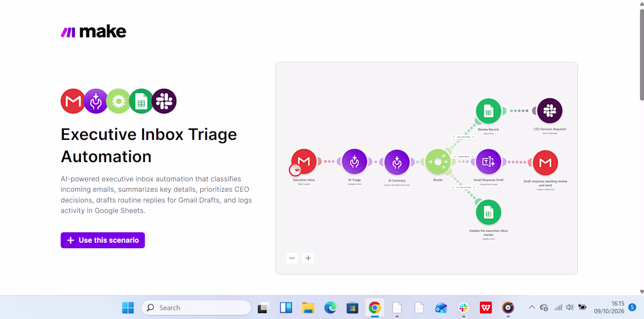Screen dimensions: 644x319
Task: Click the Executive Inbox Triage Automation heading
Action: [x=149, y=145]
